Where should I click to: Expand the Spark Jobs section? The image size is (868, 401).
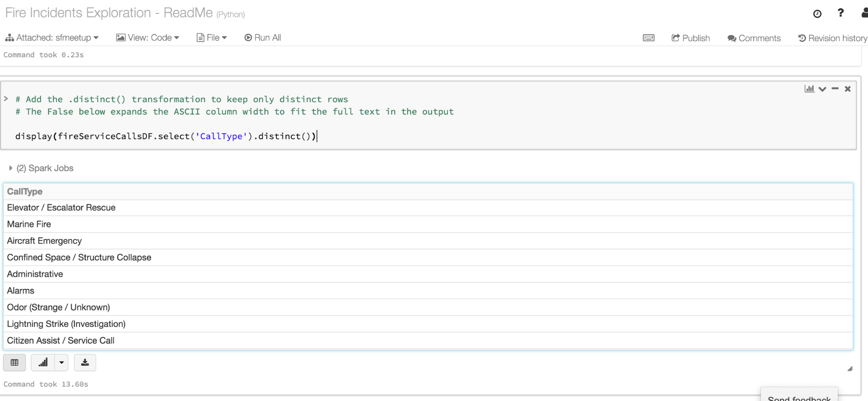click(10, 168)
